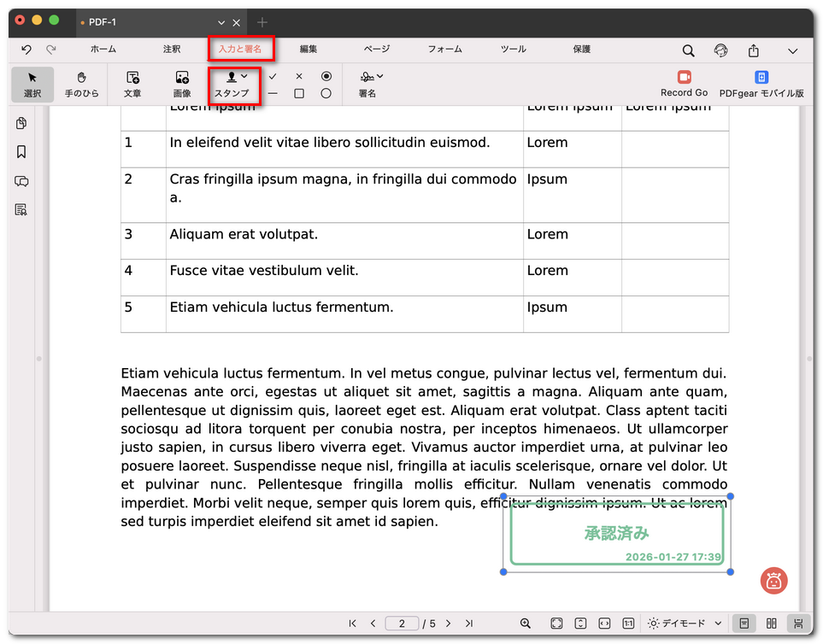Open the page thumbnails sidebar panel
This screenshot has height=644, width=823.
[x=21, y=124]
